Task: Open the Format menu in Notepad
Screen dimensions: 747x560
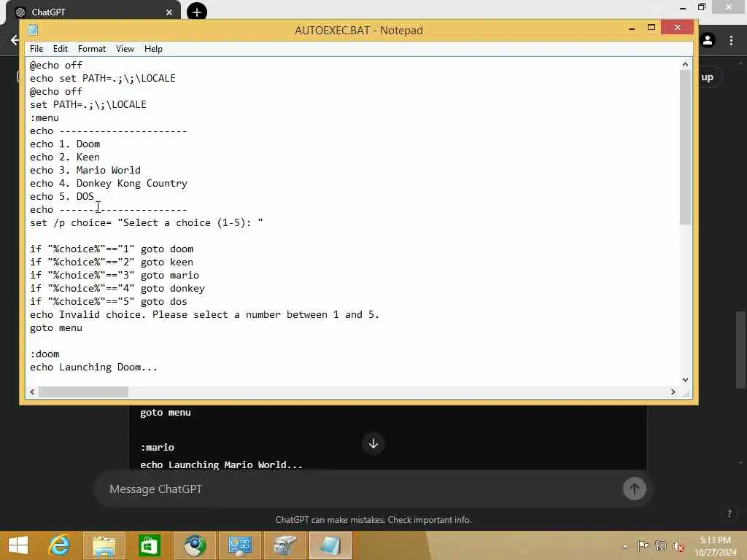Action: coord(91,49)
